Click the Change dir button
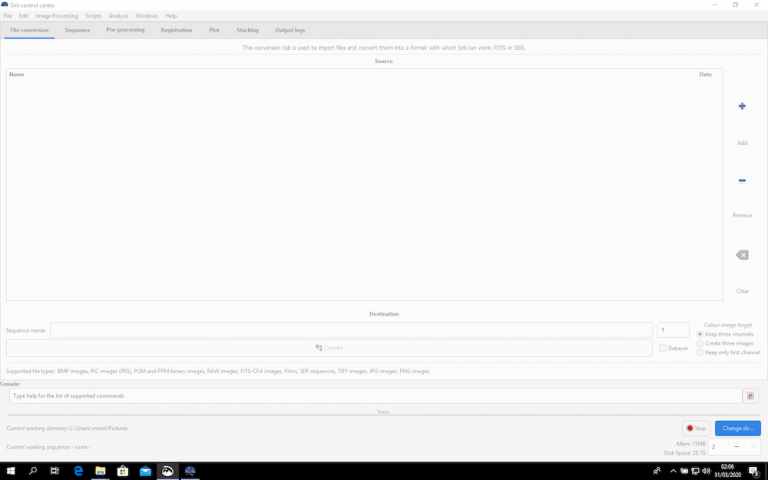The width and height of the screenshot is (768, 480). 738,428
